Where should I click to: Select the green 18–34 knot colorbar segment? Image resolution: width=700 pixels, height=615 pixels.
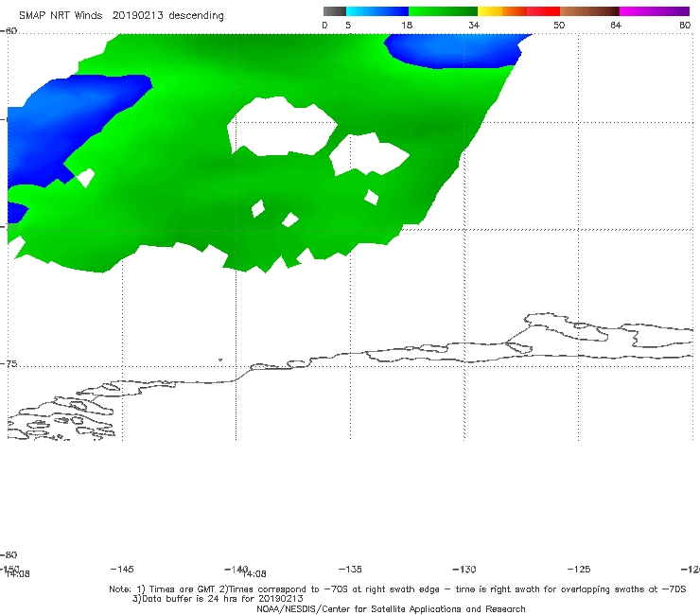[x=443, y=11]
